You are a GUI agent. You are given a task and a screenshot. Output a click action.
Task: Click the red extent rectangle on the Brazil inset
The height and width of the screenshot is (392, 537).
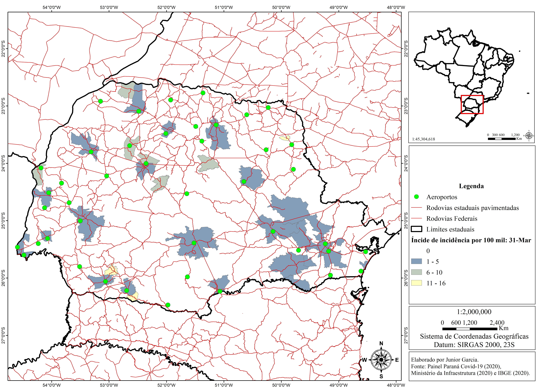[x=472, y=104]
